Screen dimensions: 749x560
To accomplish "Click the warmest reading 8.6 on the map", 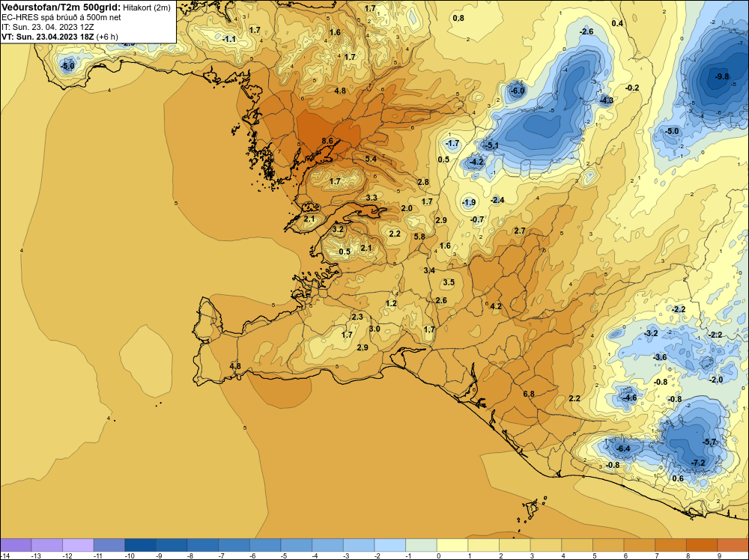I will coord(327,141).
